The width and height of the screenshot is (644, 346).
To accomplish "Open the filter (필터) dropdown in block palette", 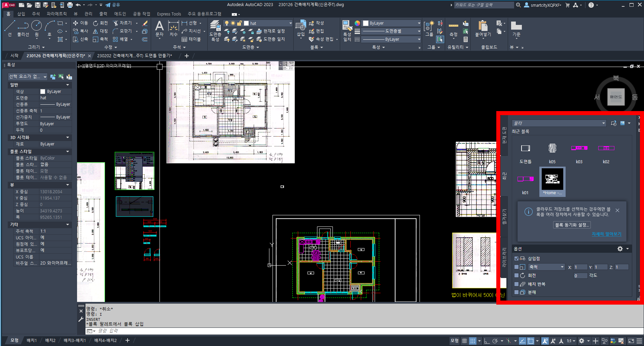I will click(559, 123).
